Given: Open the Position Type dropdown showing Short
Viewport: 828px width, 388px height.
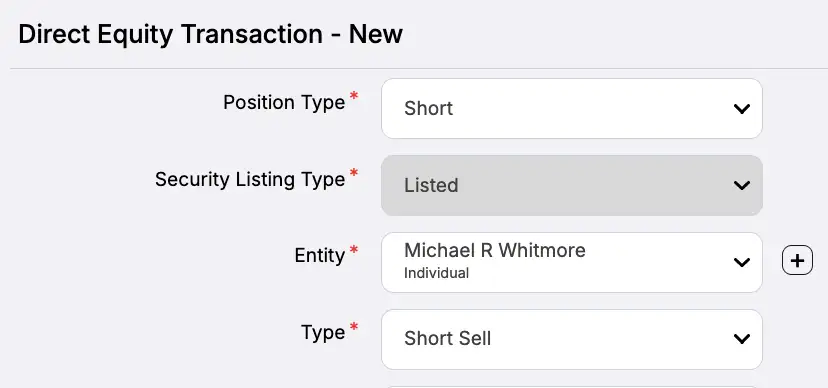Looking at the screenshot, I should click(x=572, y=109).
